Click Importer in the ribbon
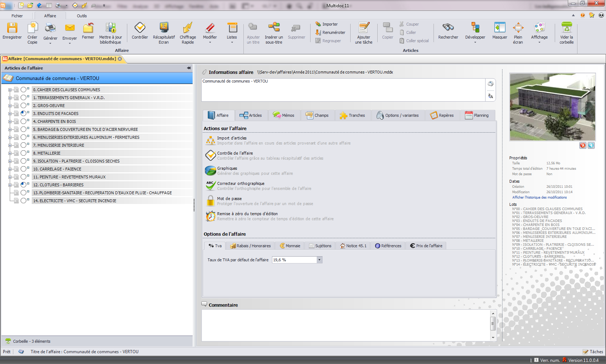Viewport: 606px width, 364px height. (326, 24)
